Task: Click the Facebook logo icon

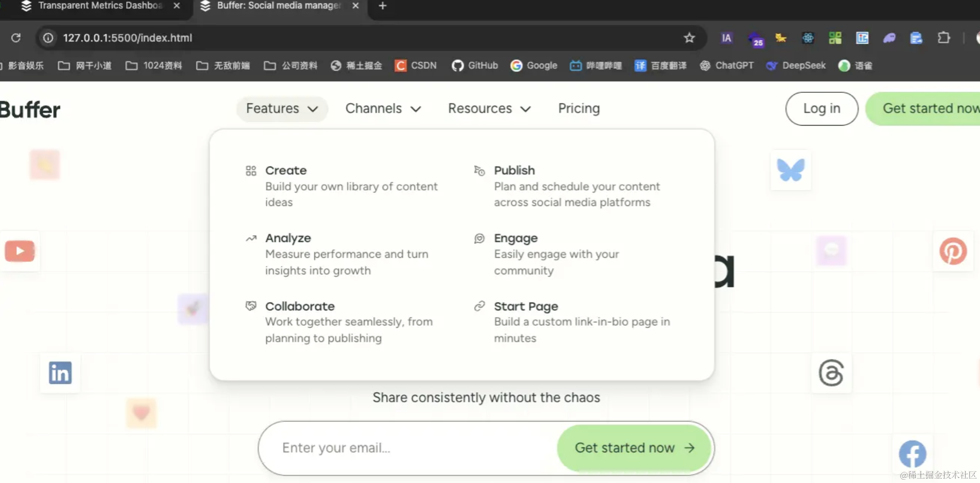Action: tap(912, 454)
